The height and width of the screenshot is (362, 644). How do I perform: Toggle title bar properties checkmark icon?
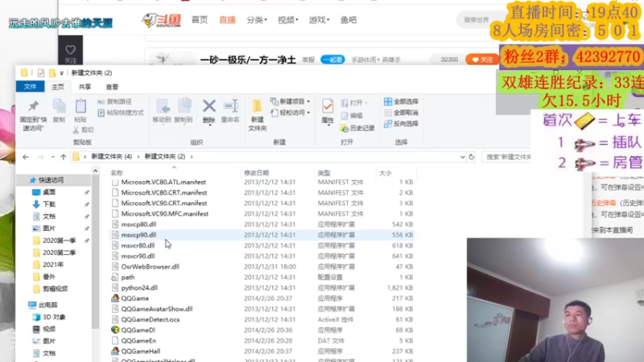point(41,73)
